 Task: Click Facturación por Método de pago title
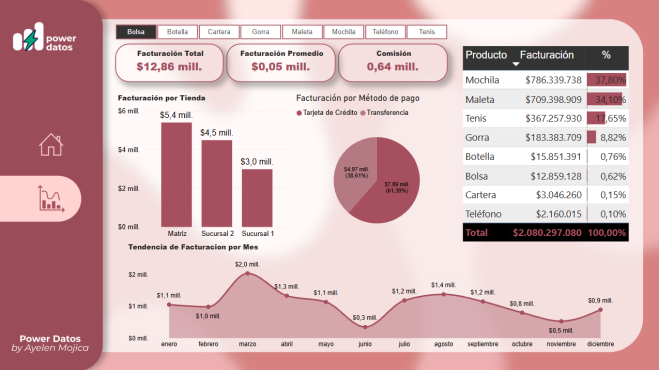(358, 98)
